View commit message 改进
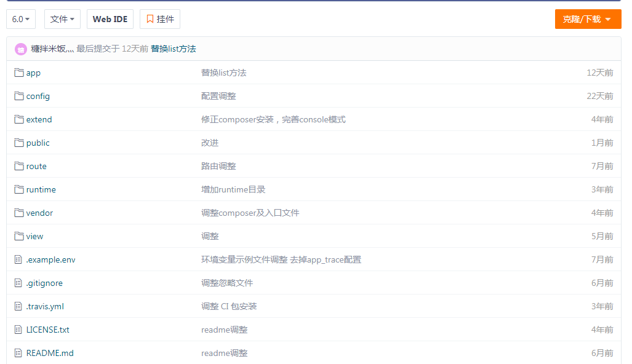Screen dimensions: 632x364 (x=210, y=143)
